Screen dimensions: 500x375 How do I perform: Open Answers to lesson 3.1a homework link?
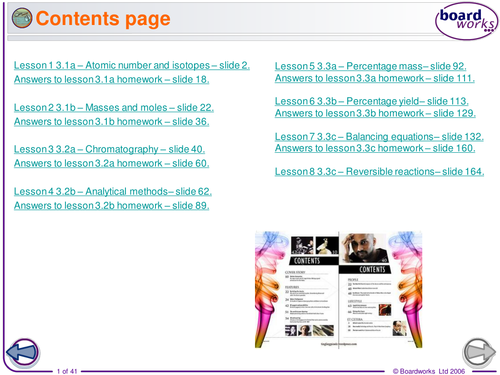111,79
